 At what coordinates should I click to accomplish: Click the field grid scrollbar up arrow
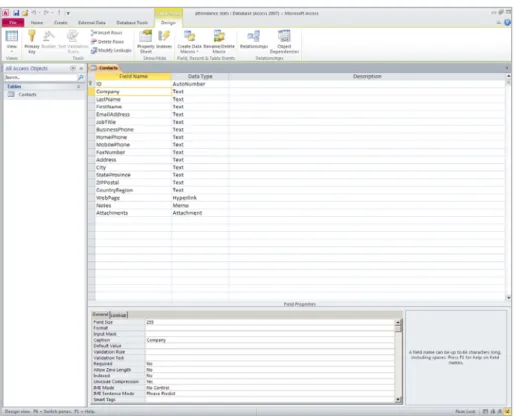tap(509, 76)
